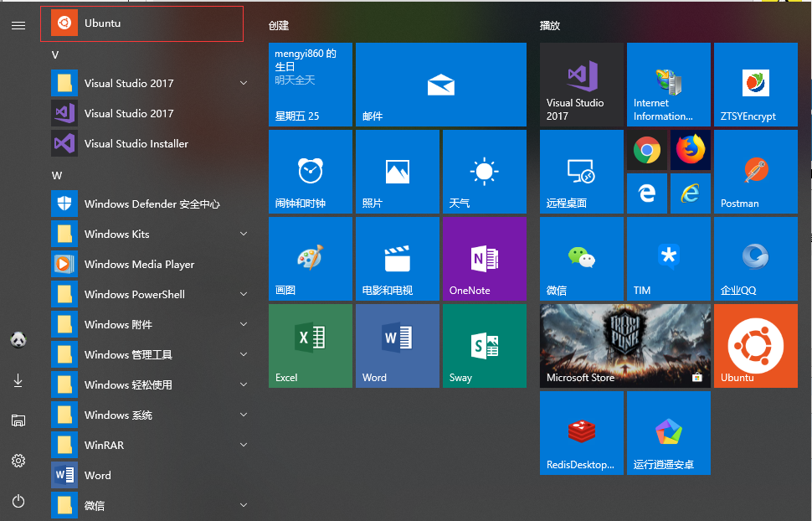Open the 电影和电视 tile

pos(398,259)
